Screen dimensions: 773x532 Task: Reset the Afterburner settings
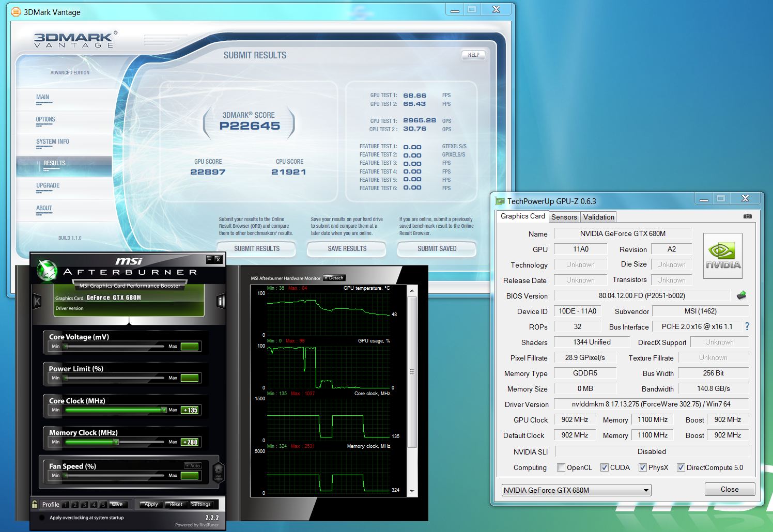click(176, 505)
